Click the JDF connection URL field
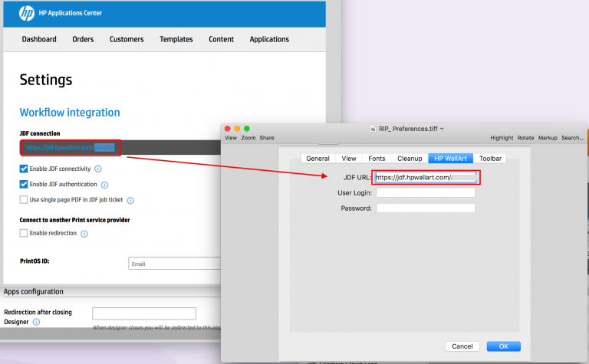589x364 pixels. click(120, 147)
